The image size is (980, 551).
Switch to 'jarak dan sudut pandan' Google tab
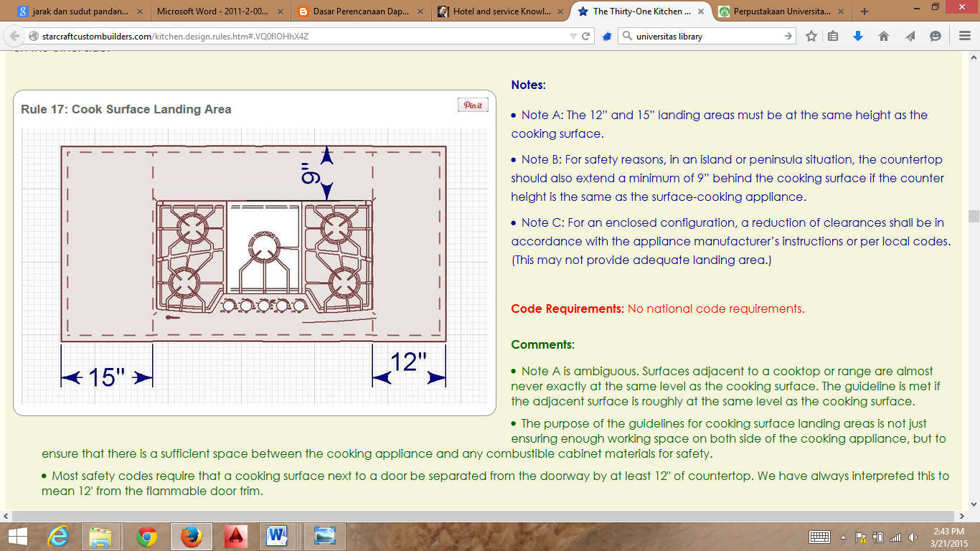(80, 11)
